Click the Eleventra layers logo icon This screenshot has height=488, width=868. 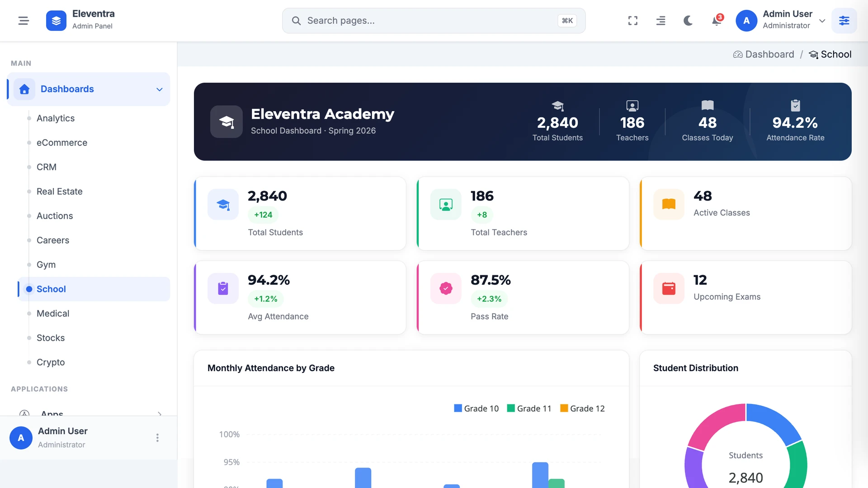coord(56,21)
